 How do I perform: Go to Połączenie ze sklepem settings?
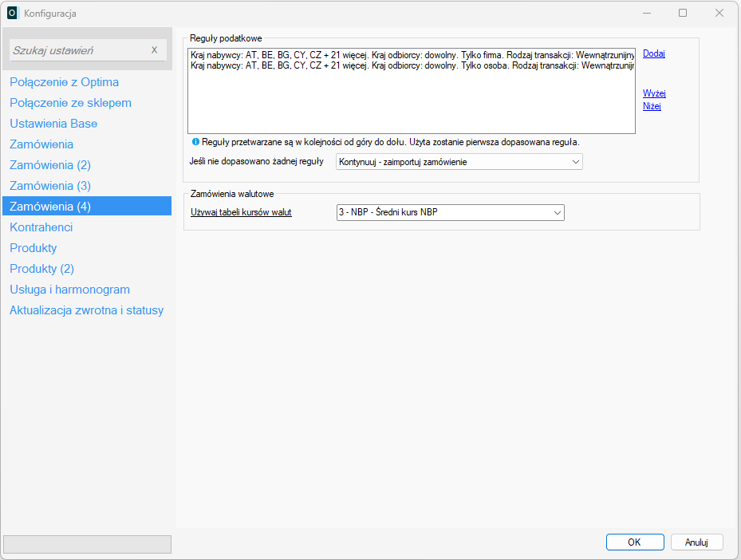70,103
